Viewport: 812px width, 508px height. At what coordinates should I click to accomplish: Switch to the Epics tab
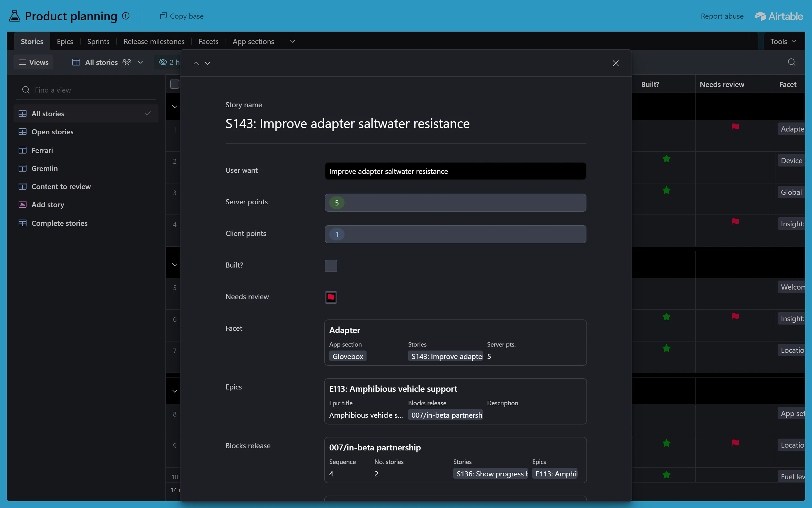pyautogui.click(x=65, y=41)
